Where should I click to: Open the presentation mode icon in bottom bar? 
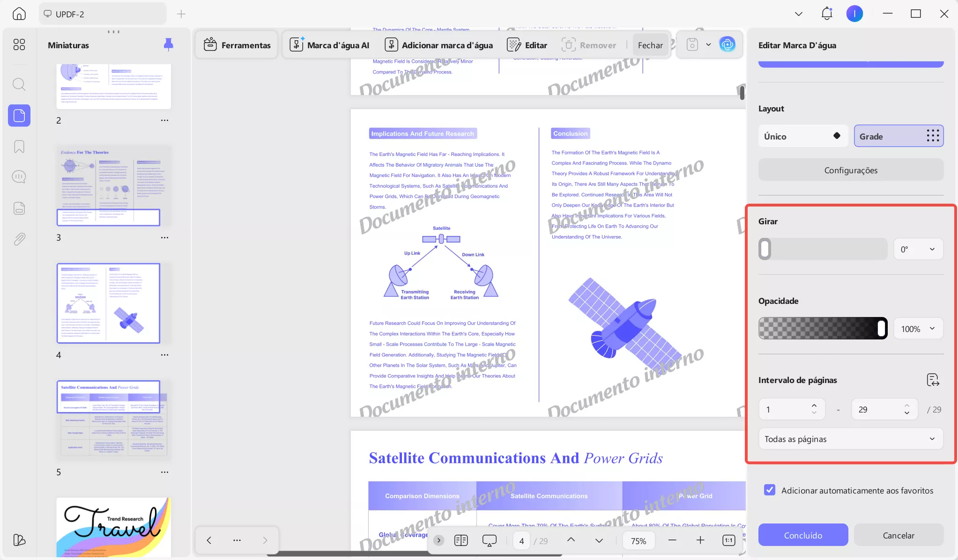click(489, 541)
